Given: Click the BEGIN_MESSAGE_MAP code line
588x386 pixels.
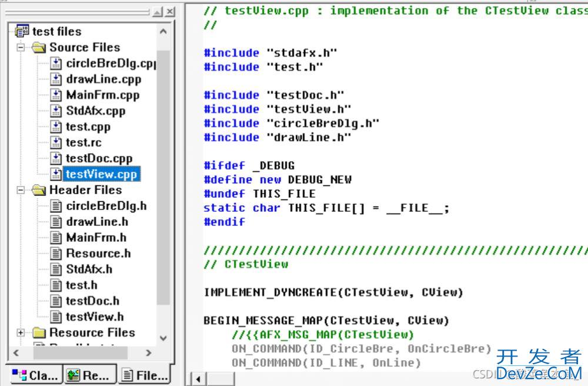Looking at the screenshot, I should coord(326,320).
